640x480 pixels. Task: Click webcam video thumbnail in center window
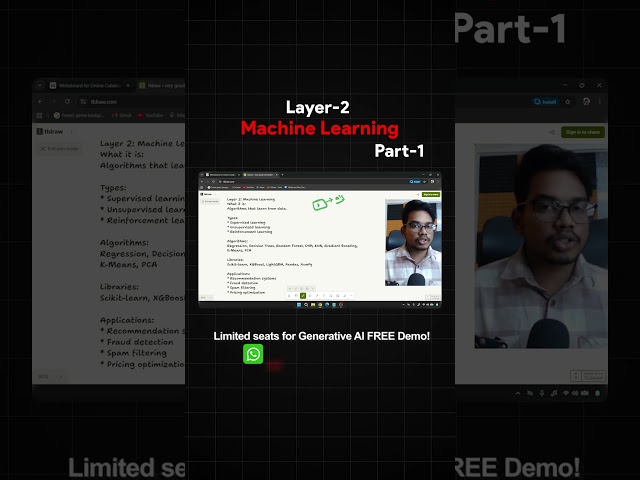(413, 242)
